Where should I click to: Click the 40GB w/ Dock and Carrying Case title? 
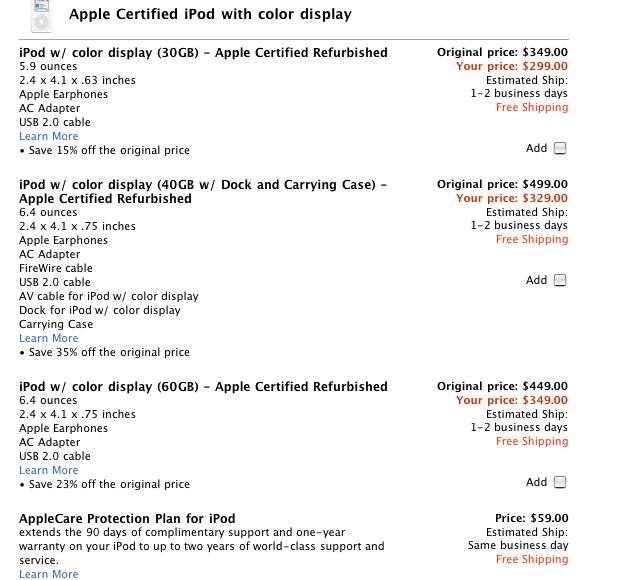pos(203,191)
